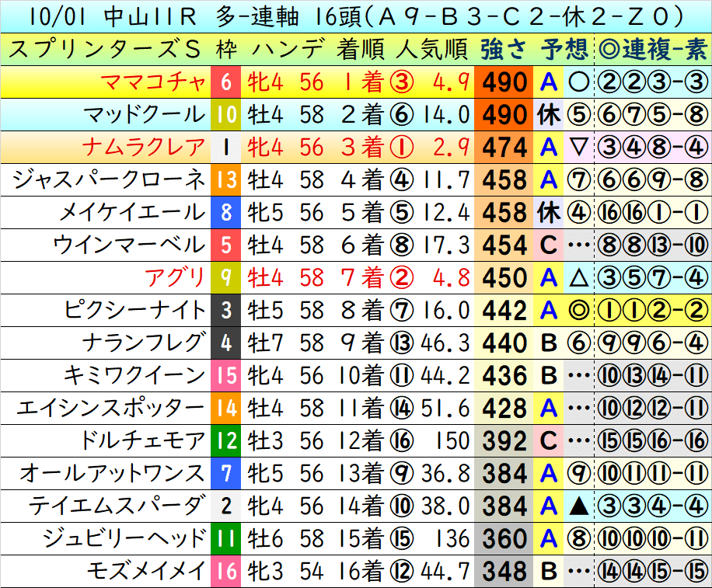Click the ○ prediction mark for ママコチャ
The height and width of the screenshot is (588, 712).
(x=578, y=82)
